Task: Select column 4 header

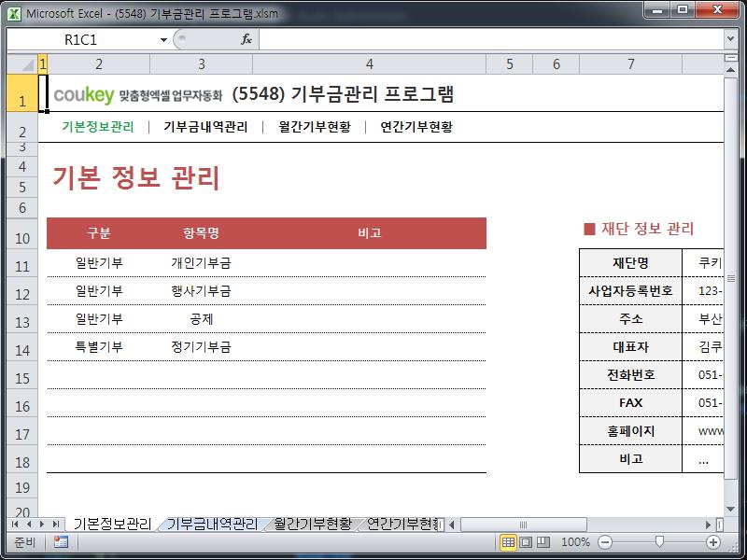Action: pyautogui.click(x=369, y=63)
